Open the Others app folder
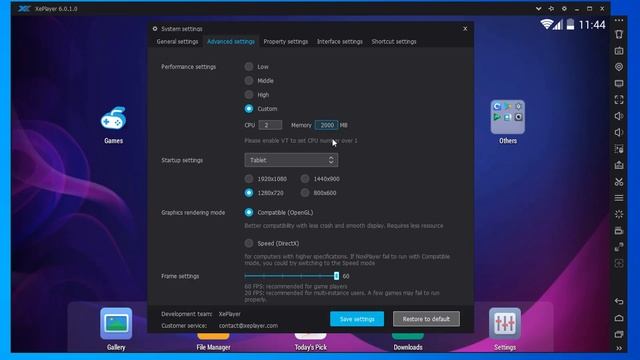This screenshot has height=360, width=640. (x=508, y=122)
